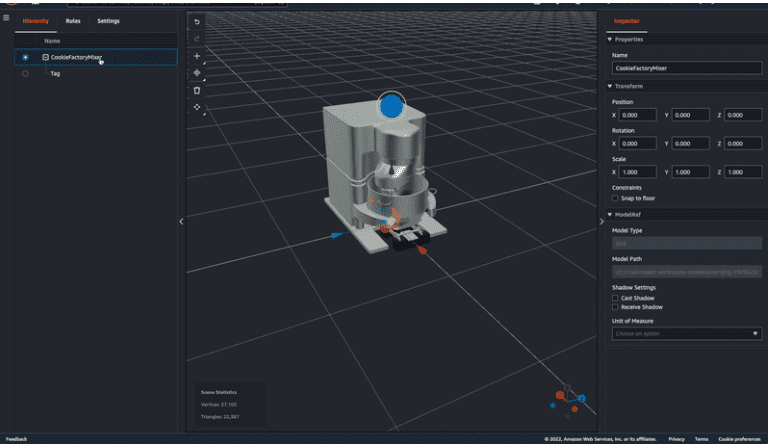Collapse the right inspector panel arrow
771x448 pixels.
click(601, 221)
